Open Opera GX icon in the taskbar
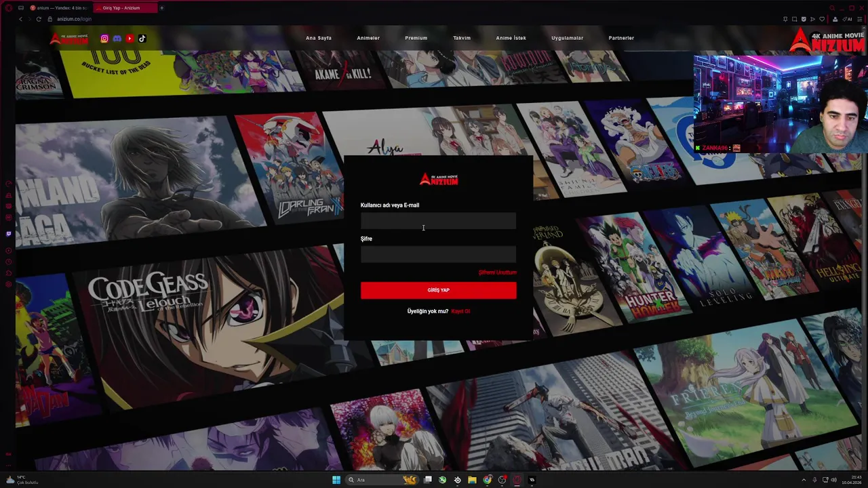The height and width of the screenshot is (488, 868). point(517,480)
